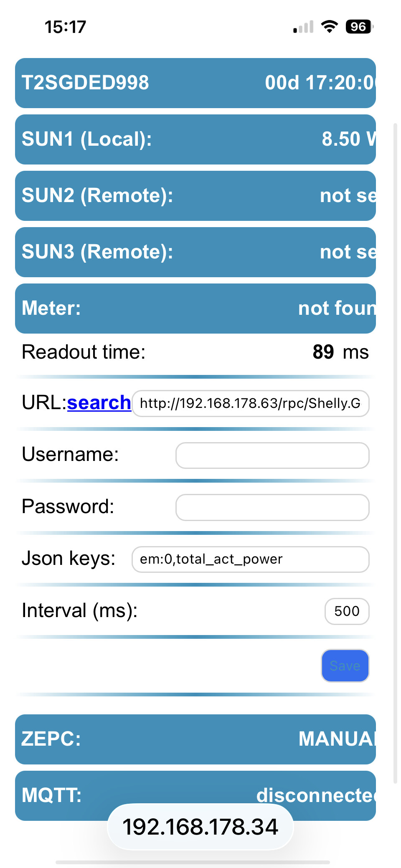Expand the ZEPC MANUAL section
401x868 pixels.
tap(195, 739)
